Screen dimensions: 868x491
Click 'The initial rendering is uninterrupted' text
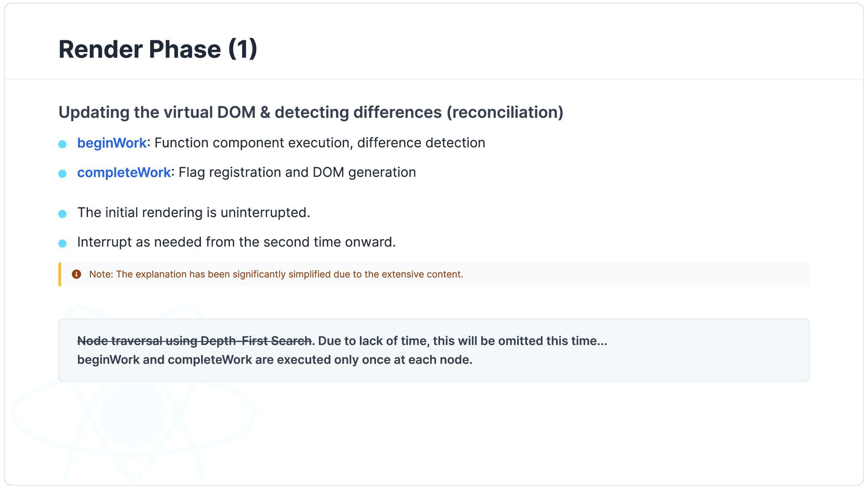click(x=193, y=212)
